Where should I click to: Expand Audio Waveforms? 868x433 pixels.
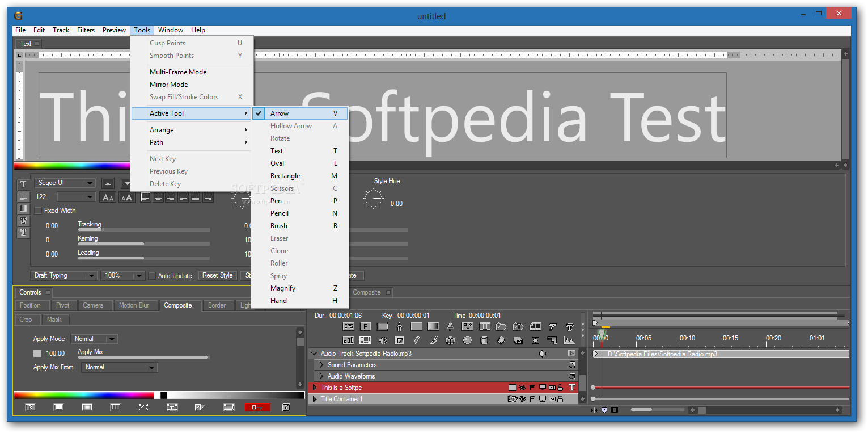pos(321,376)
